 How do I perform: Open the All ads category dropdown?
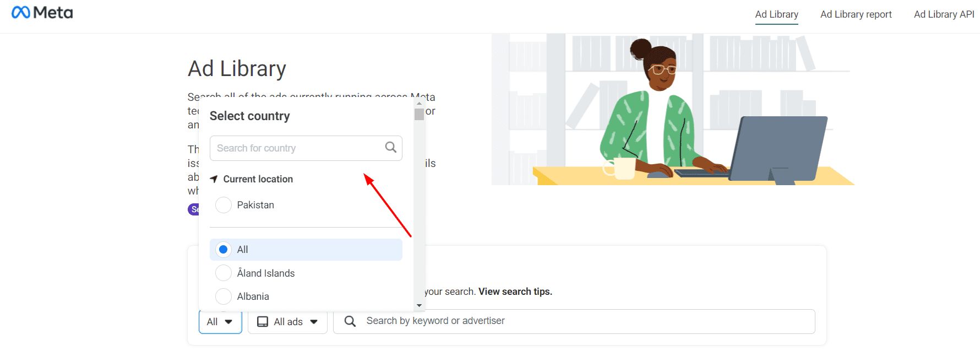(x=287, y=322)
